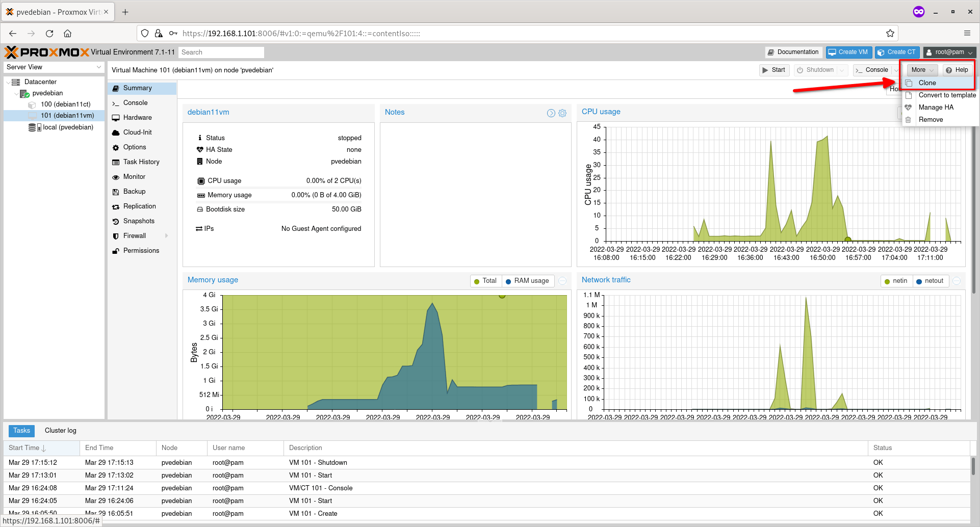Viewport: 980px width, 527px height.
Task: Select Remove from the More menu
Action: tap(939, 120)
